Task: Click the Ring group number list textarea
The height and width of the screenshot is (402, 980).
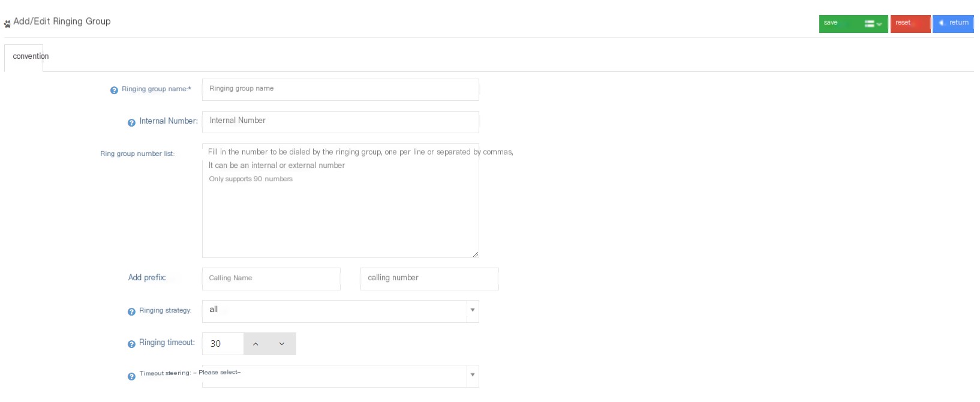Action: [340, 201]
